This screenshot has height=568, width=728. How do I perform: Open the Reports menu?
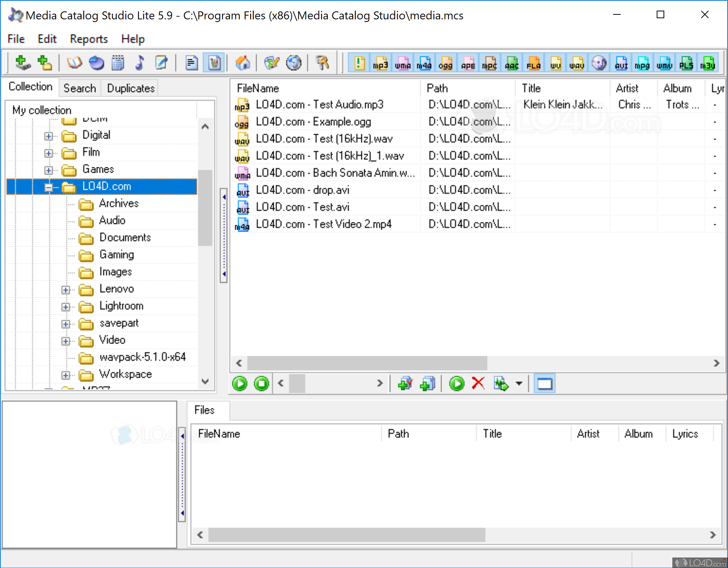point(88,39)
